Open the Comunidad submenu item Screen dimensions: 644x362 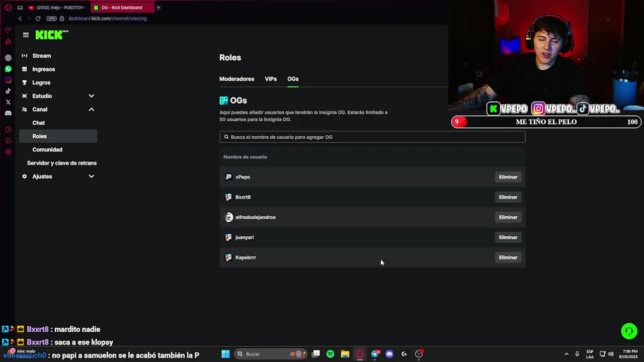point(47,150)
